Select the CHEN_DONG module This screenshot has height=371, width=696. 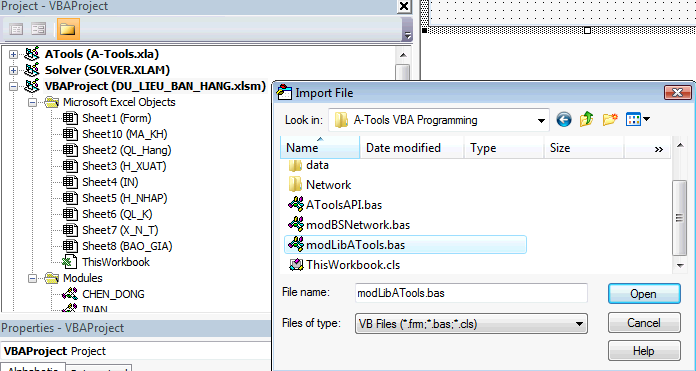pyautogui.click(x=113, y=294)
